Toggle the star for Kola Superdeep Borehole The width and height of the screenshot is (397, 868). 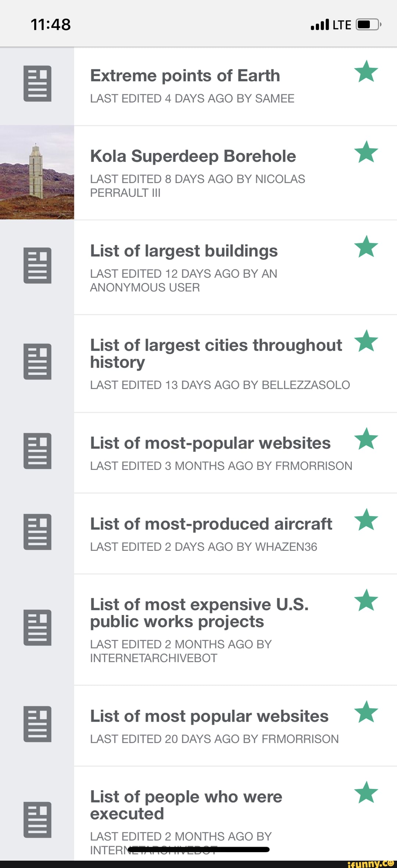pos(366,152)
